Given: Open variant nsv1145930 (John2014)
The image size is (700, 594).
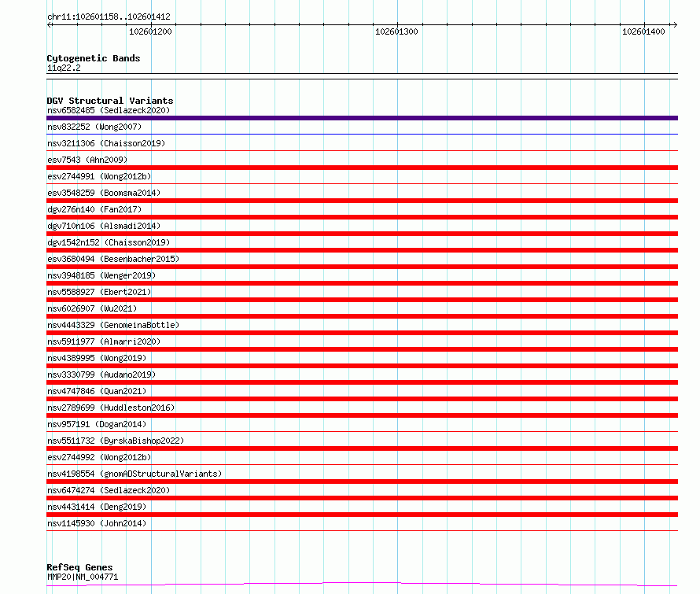Looking at the screenshot, I should click(97, 523).
